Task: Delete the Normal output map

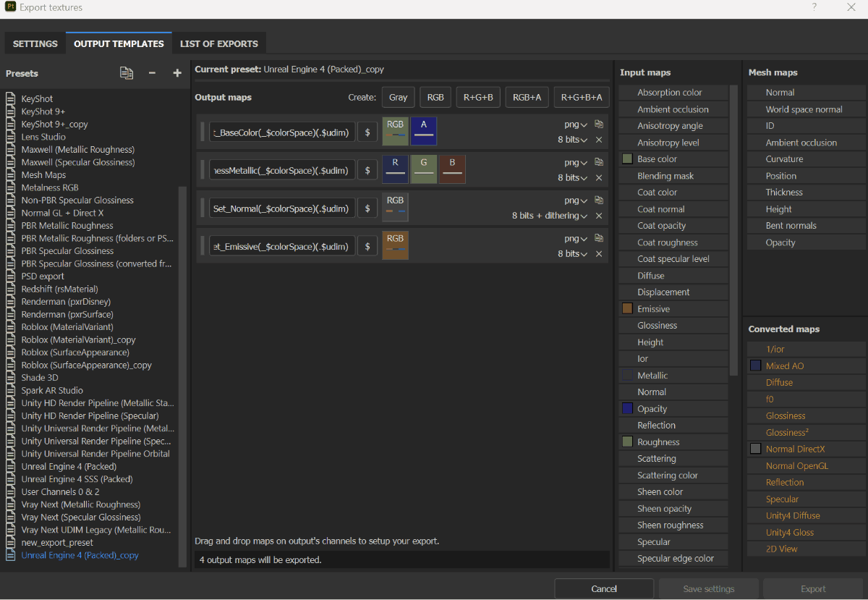Action: 599,216
